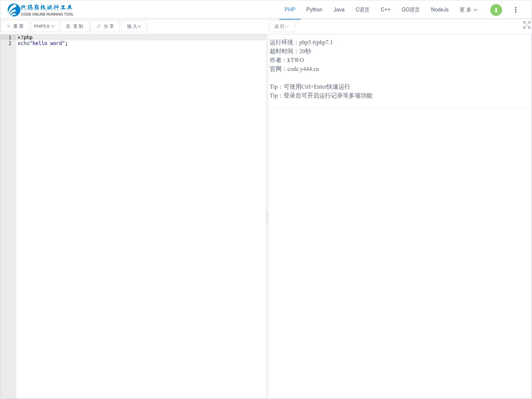Screen dimensions: 532x399
Task: Expand the 输入 input dropdown
Action: [x=134, y=26]
